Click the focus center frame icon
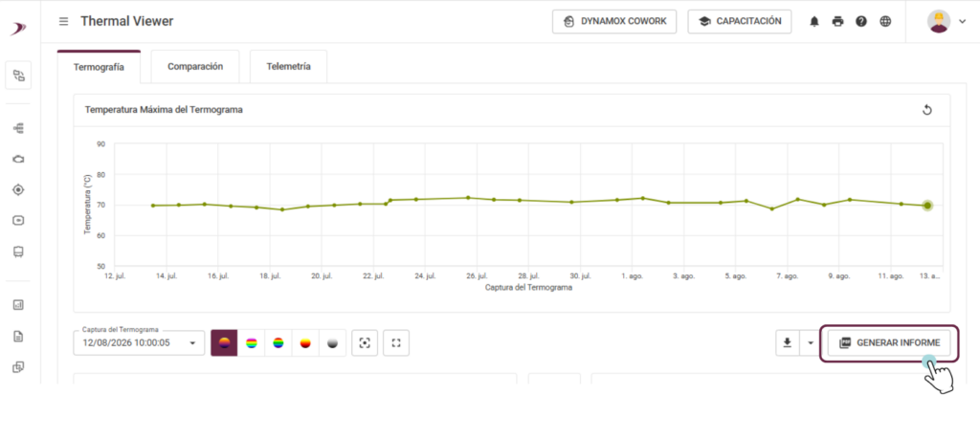Viewport: 980px width, 438px height. (x=365, y=342)
